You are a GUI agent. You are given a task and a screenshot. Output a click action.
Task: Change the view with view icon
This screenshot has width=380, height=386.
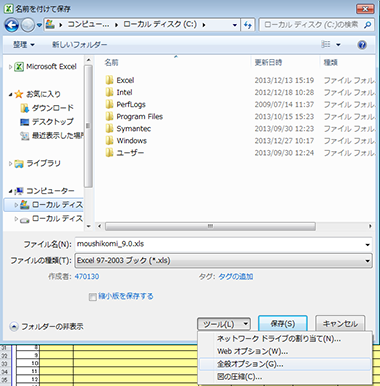click(325, 44)
